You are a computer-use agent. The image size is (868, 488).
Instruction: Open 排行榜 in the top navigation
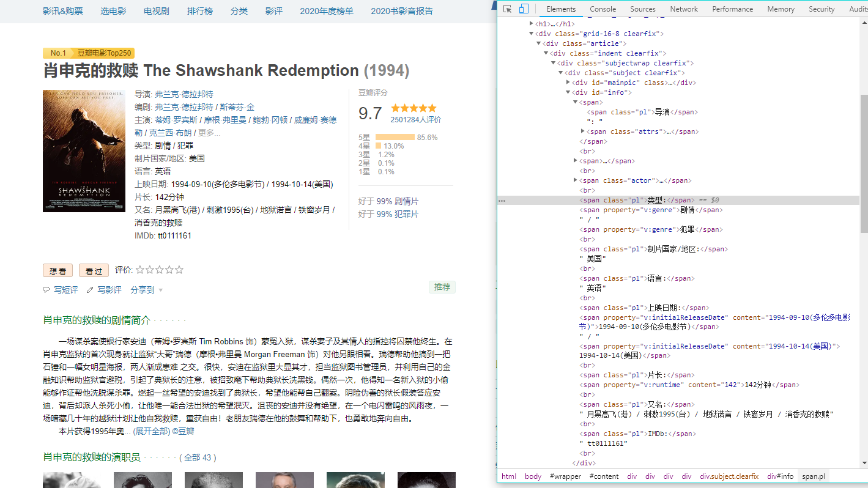point(200,11)
